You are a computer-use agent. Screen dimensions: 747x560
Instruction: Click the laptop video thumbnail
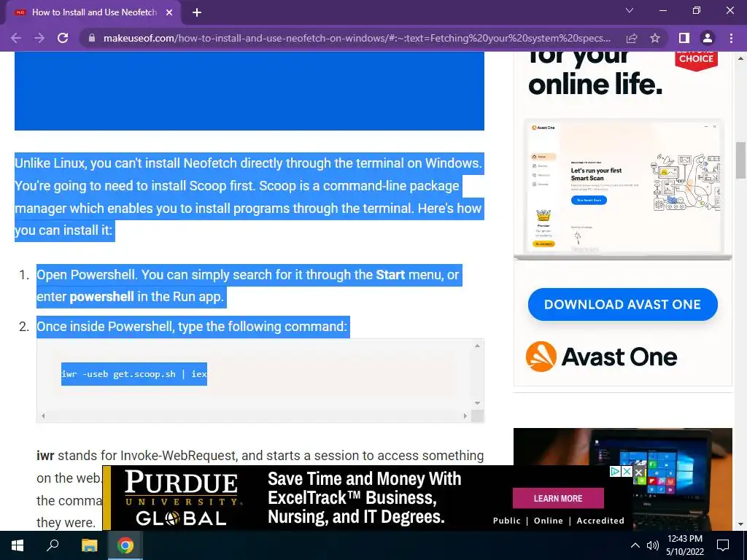click(x=623, y=479)
